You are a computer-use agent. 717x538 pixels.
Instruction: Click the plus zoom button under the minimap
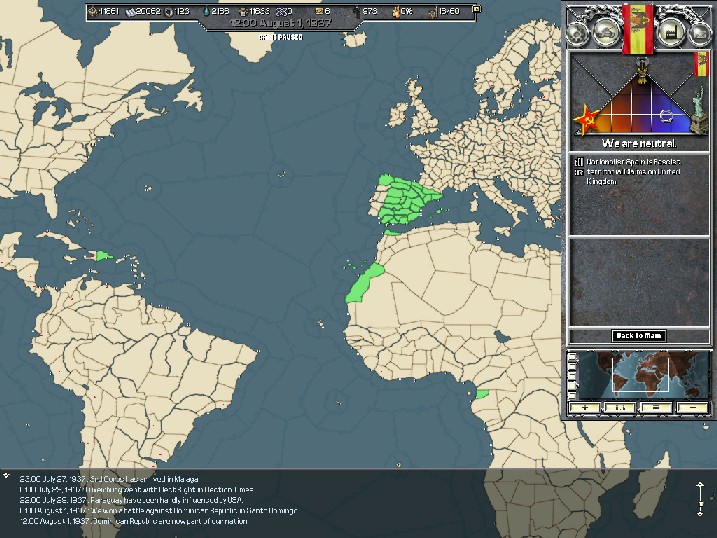coord(585,408)
